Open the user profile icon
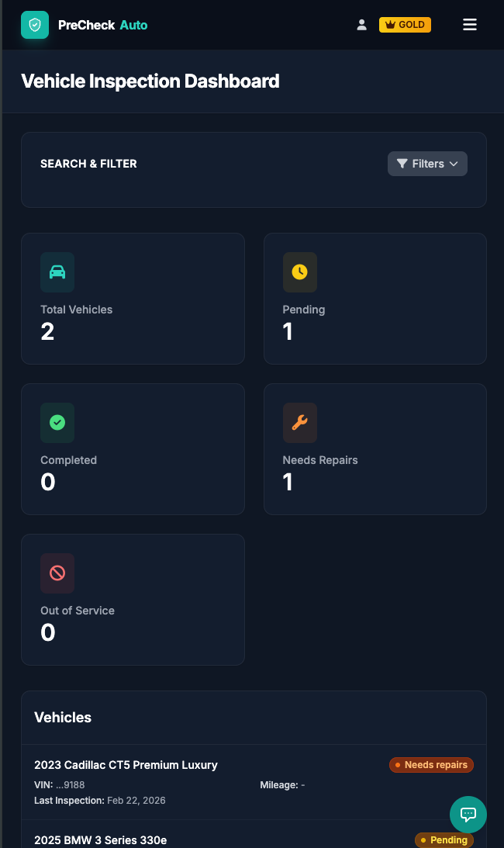504x848 pixels. click(x=361, y=25)
